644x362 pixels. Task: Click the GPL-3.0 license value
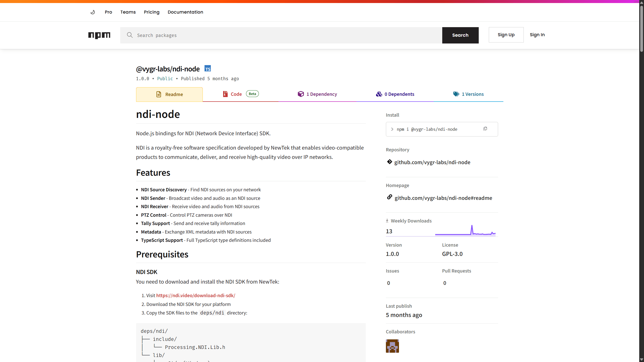pyautogui.click(x=452, y=254)
